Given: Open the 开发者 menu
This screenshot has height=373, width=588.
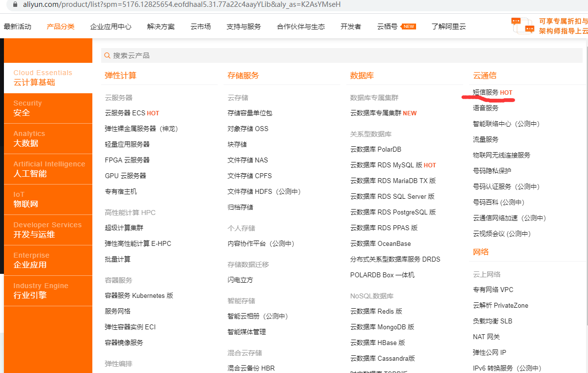Looking at the screenshot, I should tap(351, 27).
